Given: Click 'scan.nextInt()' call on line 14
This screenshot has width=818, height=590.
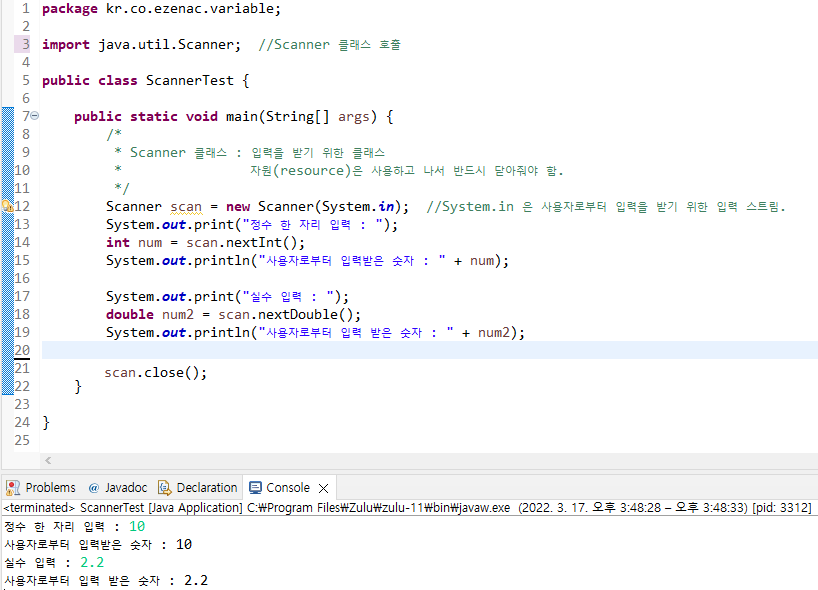Looking at the screenshot, I should click(245, 243).
